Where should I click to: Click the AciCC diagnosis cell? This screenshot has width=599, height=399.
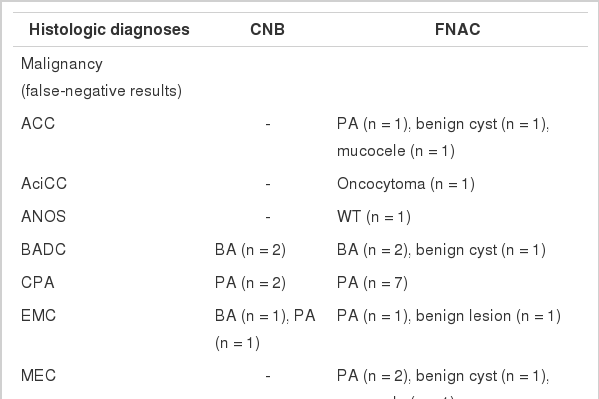(x=44, y=184)
